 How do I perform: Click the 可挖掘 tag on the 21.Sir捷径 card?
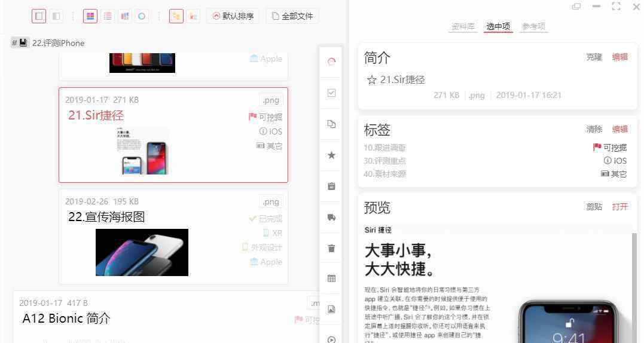[x=265, y=117]
